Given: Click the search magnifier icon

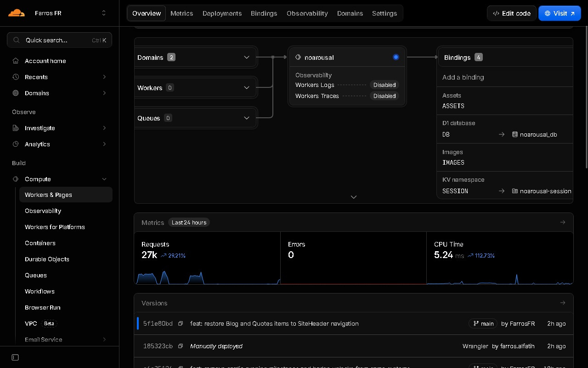Looking at the screenshot, I should click(17, 40).
